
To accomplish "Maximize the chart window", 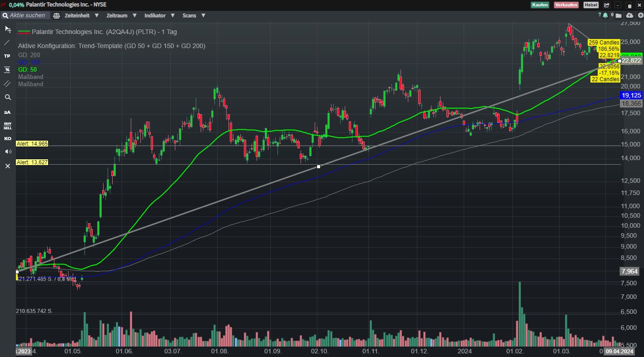I will point(629,5).
